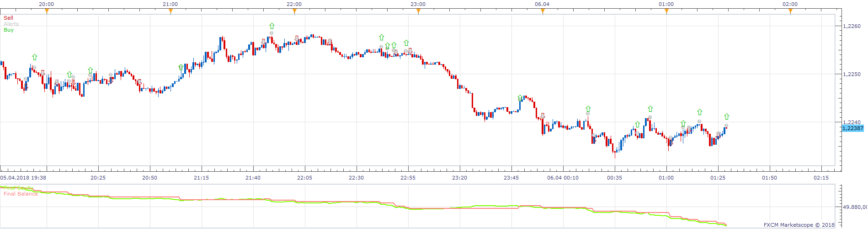Screen dimensions: 868x229
Task: Click the Final Balance legend label
Action: tap(21, 194)
